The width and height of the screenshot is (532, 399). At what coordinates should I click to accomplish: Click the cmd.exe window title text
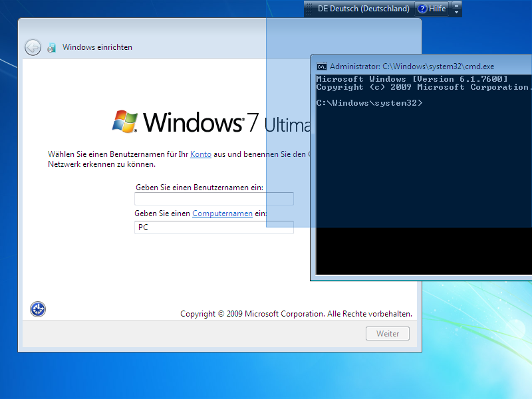pos(412,66)
